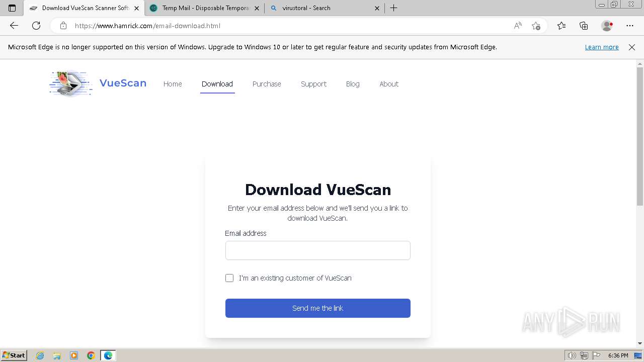Open Edge Settings and more menu
644x362 pixels.
point(630,26)
